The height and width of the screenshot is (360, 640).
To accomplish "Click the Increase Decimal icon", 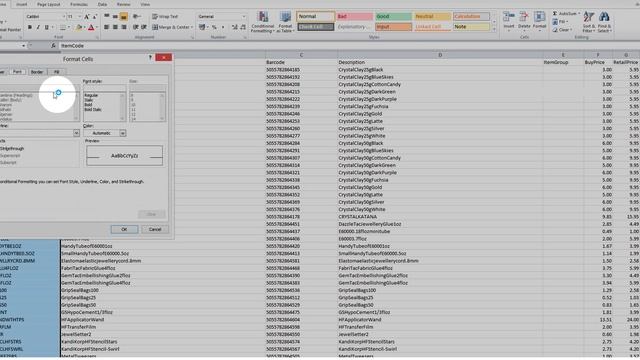I will 235,27.
